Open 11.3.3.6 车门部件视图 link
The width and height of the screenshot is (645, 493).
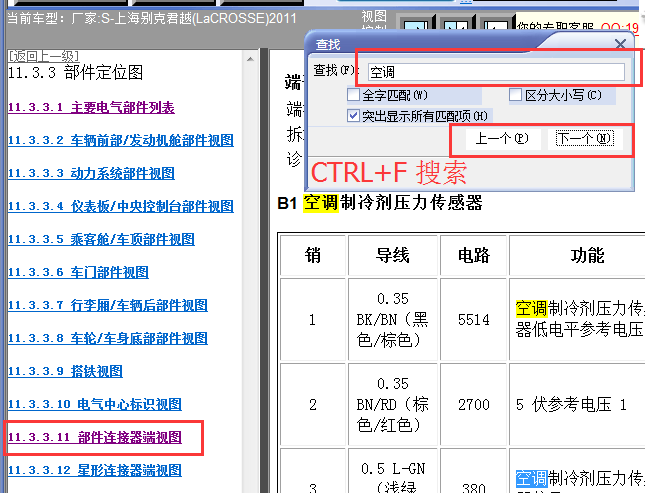[78, 272]
